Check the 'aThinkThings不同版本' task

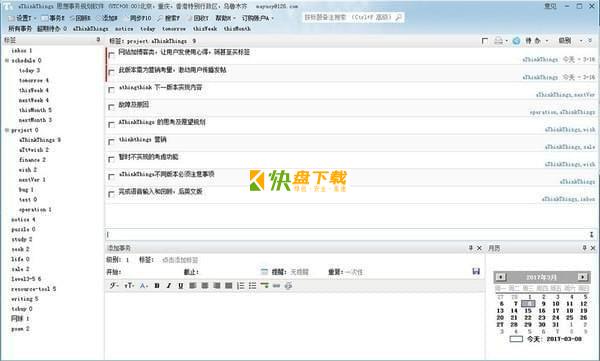tap(111, 176)
